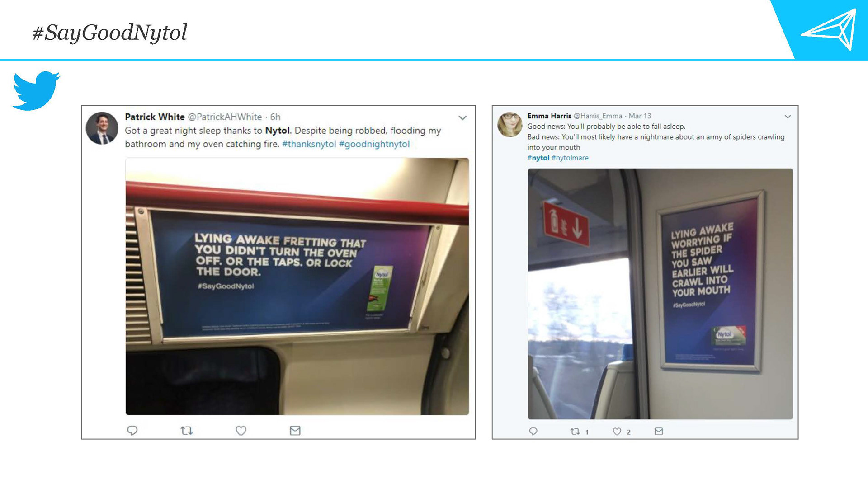Click envelope message icon on Patrick's tweet
Screen dimensions: 868x488
coord(295,431)
